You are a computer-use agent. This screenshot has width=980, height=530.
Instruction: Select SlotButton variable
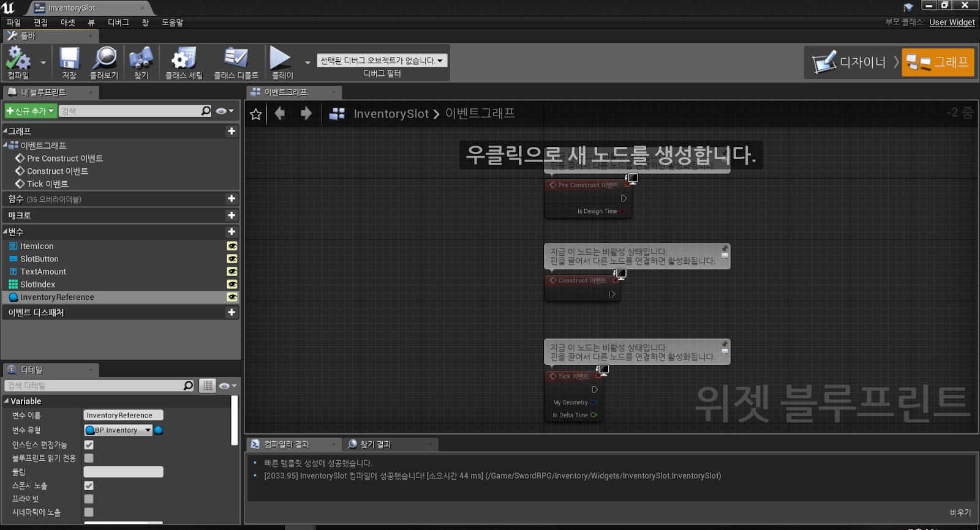39,259
